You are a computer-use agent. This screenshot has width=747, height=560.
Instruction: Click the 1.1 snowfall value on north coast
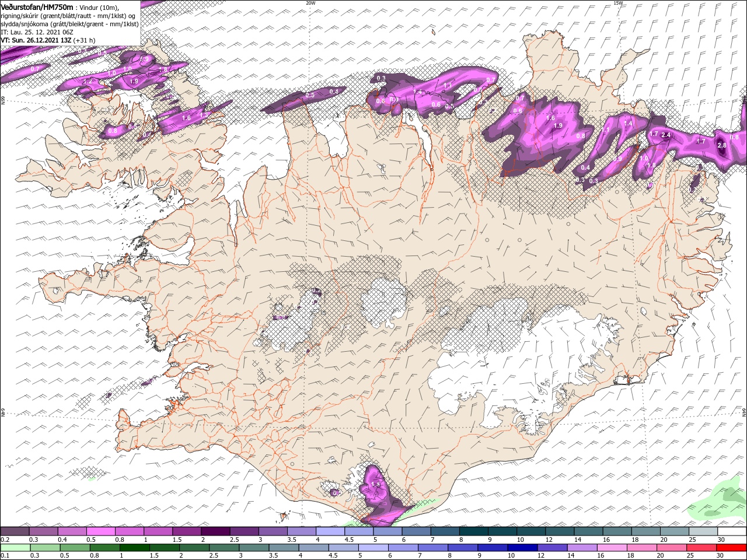click(x=448, y=85)
